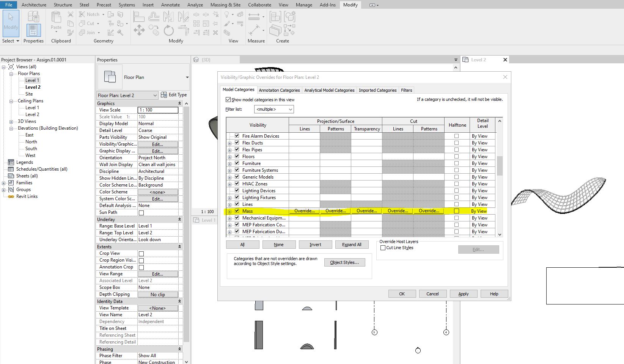This screenshot has height=364, width=624.
Task: Toggle visibility of Flex Ducts category
Action: tap(236, 143)
